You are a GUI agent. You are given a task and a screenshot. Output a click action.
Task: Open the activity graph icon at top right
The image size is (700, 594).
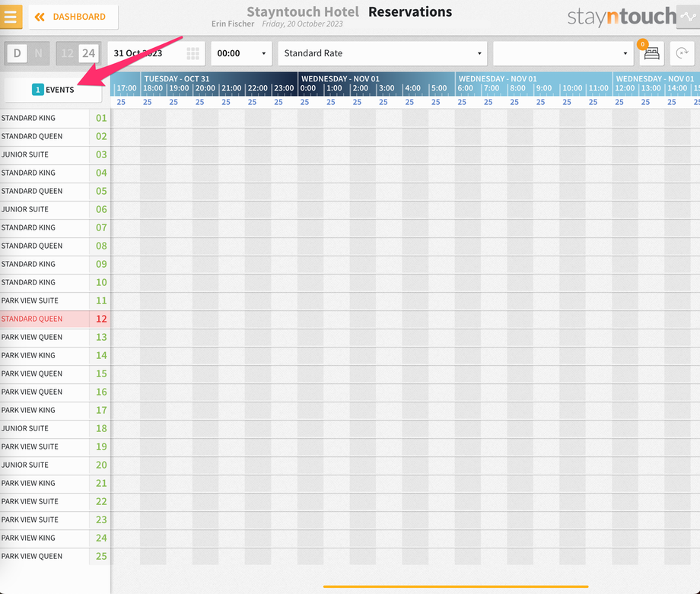pos(688,17)
